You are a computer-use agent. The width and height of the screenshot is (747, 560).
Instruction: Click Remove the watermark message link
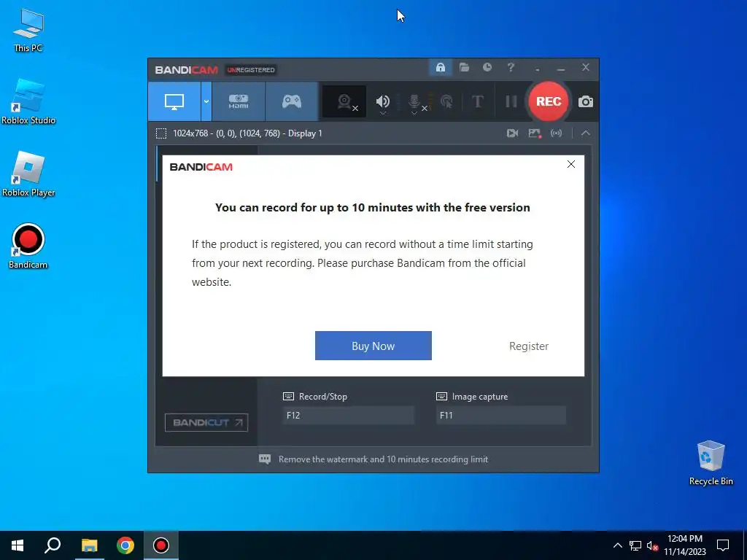click(383, 459)
